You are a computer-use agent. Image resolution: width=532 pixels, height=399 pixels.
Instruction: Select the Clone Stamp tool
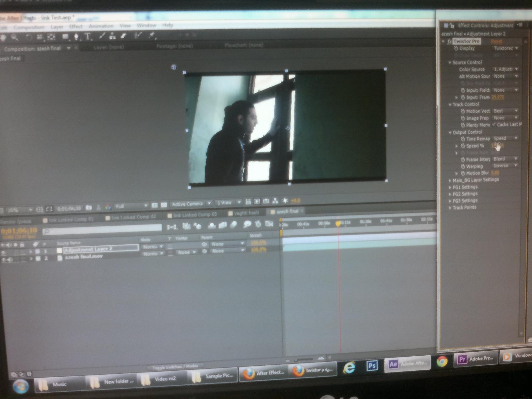click(x=113, y=36)
